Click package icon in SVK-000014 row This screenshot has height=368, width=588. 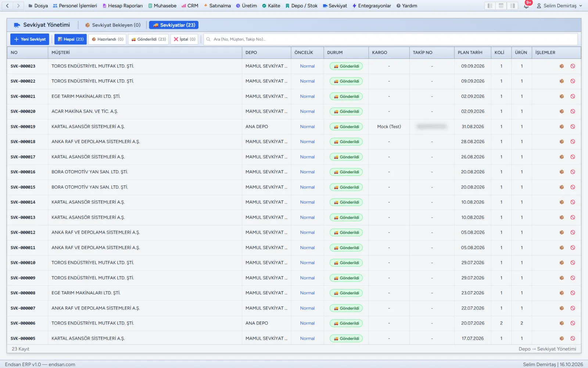click(x=562, y=202)
